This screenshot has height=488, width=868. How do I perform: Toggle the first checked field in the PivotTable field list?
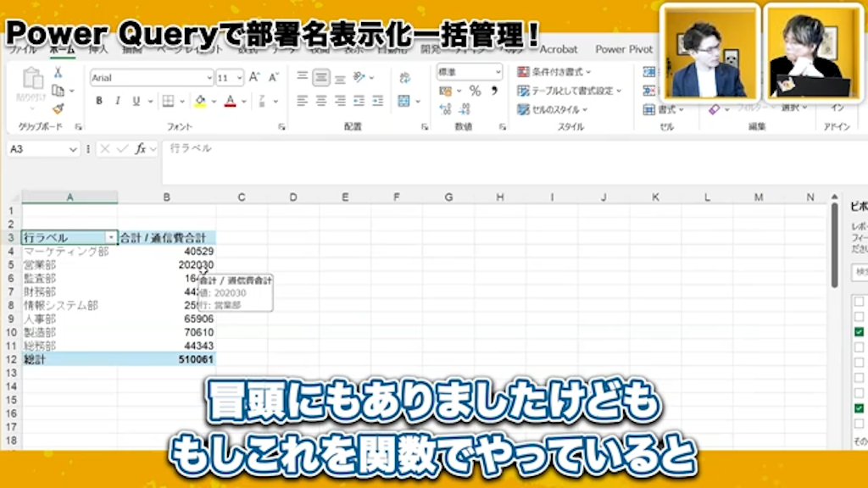[x=860, y=332]
